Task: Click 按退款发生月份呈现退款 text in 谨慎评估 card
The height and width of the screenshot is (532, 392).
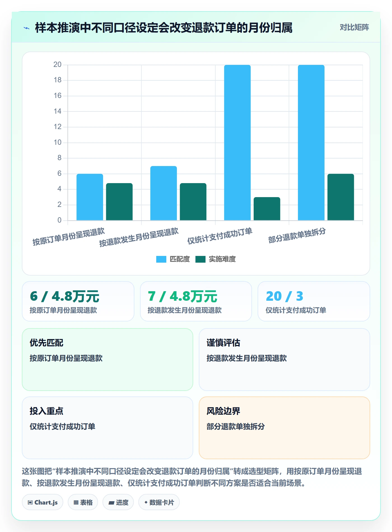Action: 247,358
